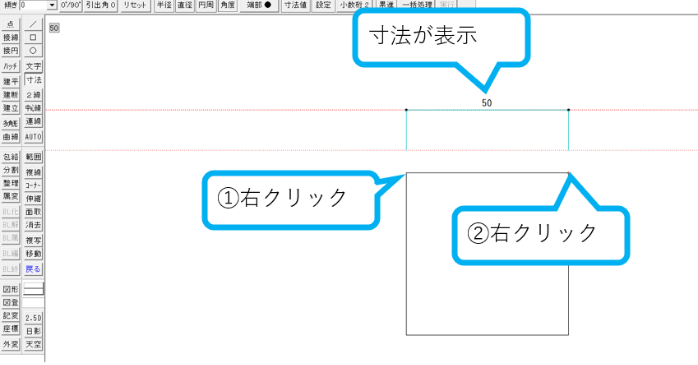Open the 図登 (figure register) tool

point(11,303)
